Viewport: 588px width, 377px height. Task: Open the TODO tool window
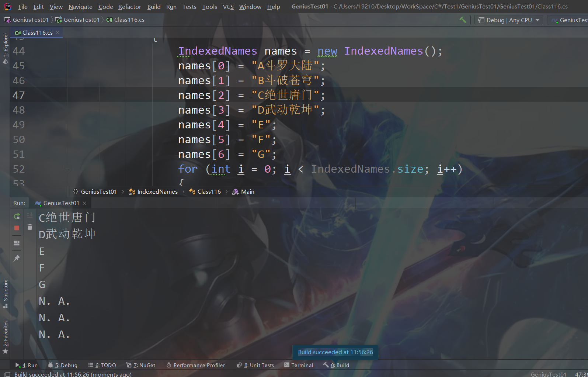(x=102, y=365)
